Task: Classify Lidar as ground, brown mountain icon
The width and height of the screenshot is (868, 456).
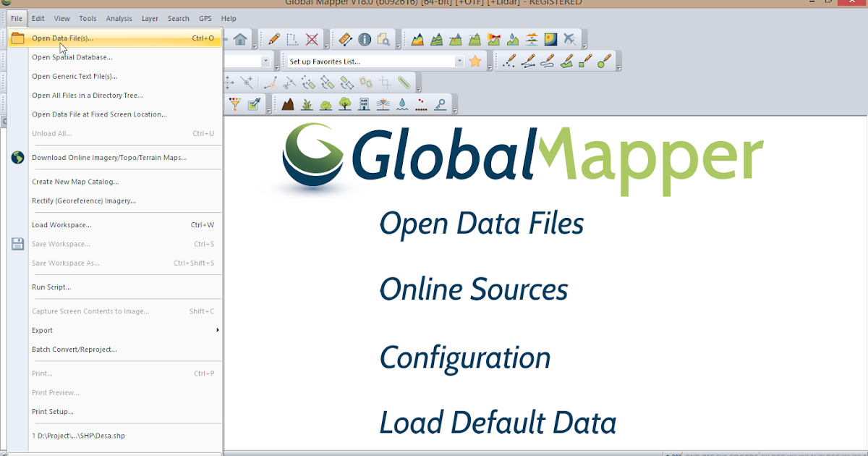Action: 288,104
